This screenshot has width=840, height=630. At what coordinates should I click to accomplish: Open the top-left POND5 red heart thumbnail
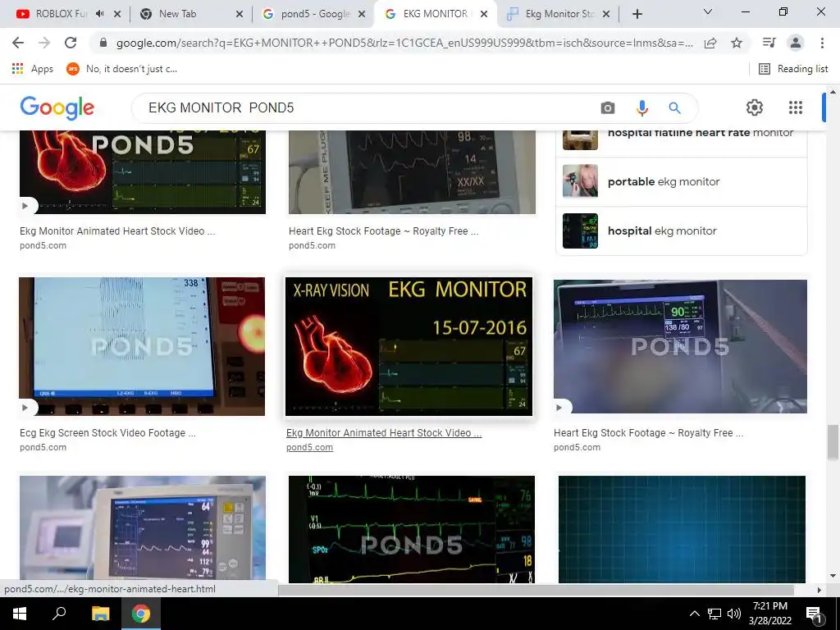pos(143,172)
